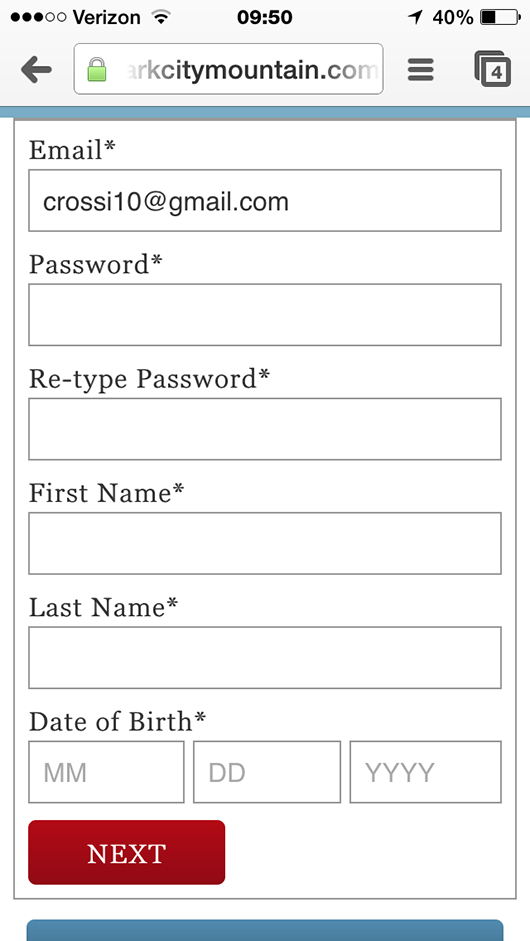Image resolution: width=530 pixels, height=941 pixels.
Task: Focus the Password input field
Action: coord(265,315)
